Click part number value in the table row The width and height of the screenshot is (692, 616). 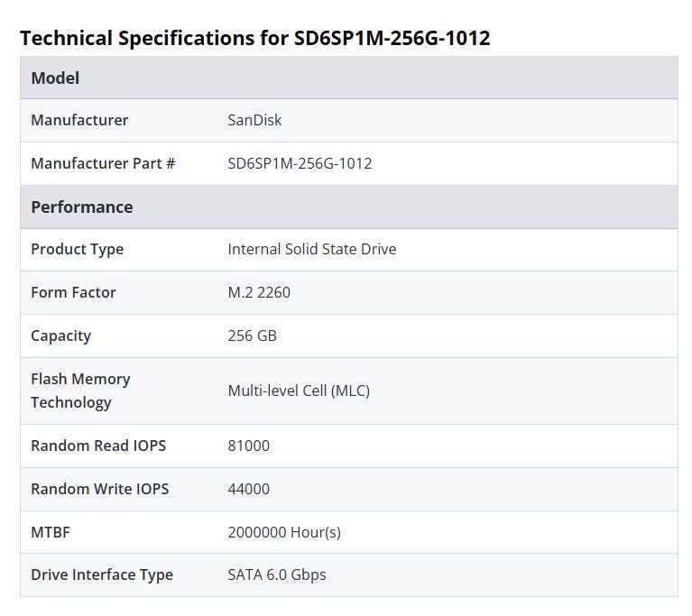click(x=300, y=163)
